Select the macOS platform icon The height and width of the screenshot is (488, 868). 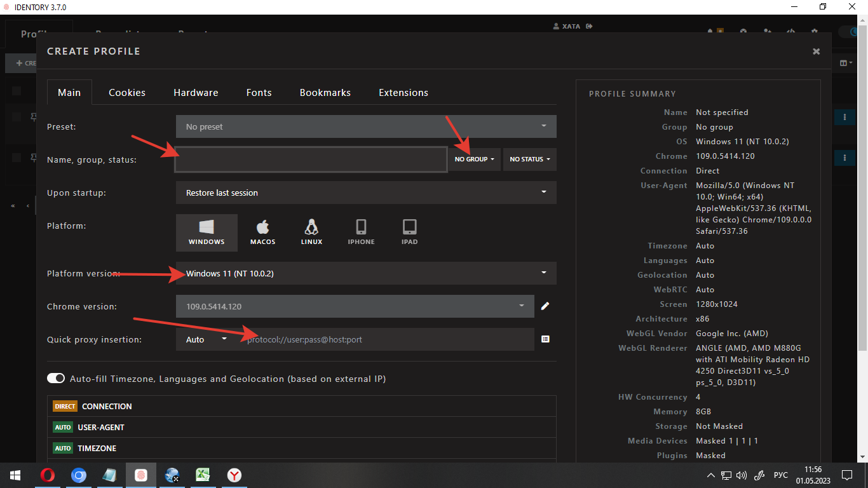point(262,233)
